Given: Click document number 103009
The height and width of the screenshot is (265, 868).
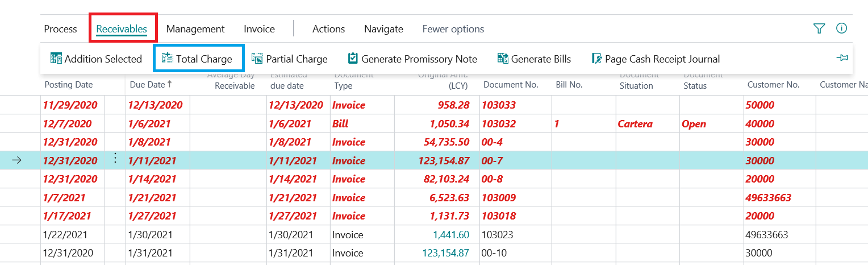Looking at the screenshot, I should coord(498,198).
